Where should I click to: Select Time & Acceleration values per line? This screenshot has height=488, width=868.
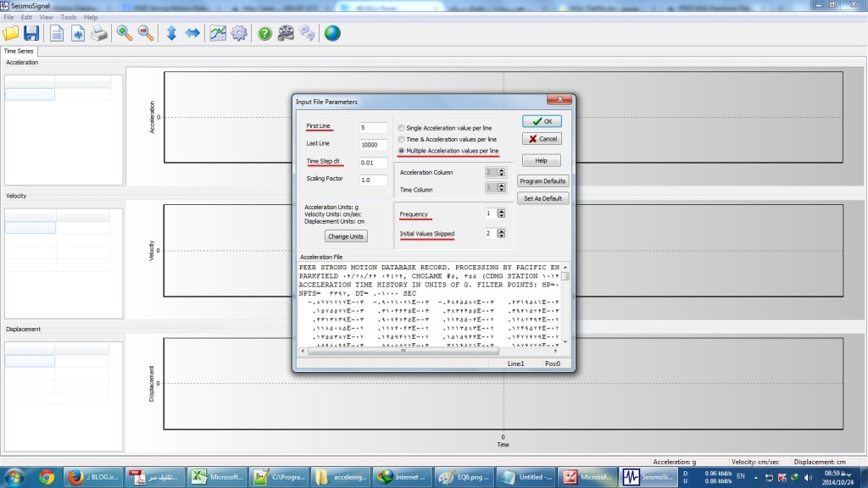pyautogui.click(x=401, y=139)
